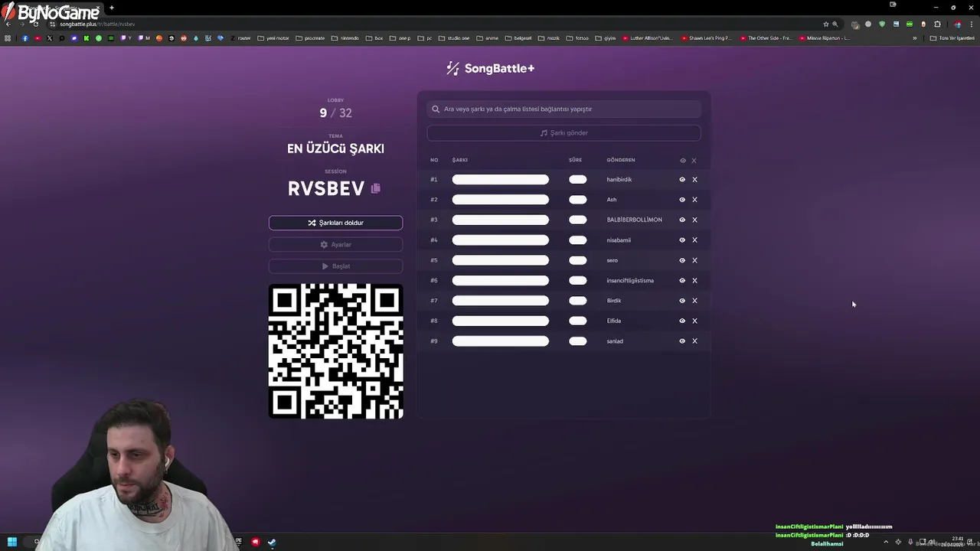Viewport: 980px width, 551px height.
Task: Expand the giyim bookmark folder
Action: coord(605,38)
